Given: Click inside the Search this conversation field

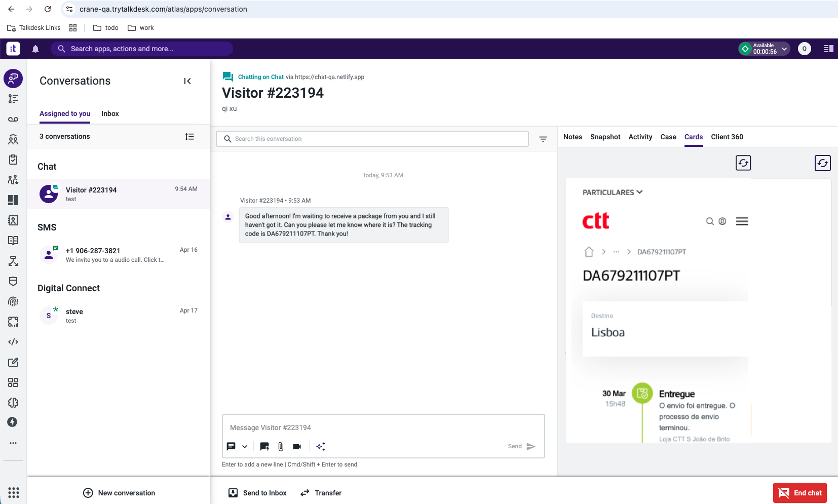Looking at the screenshot, I should pyautogui.click(x=372, y=138).
